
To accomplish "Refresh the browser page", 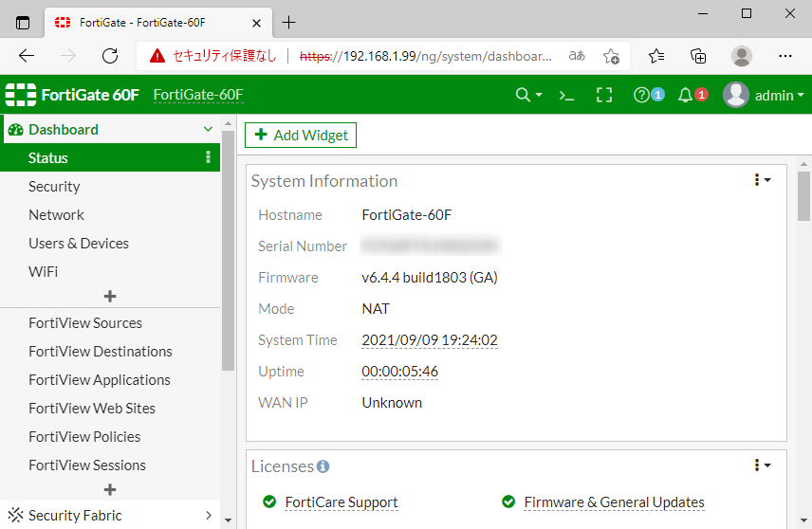I will click(x=110, y=55).
